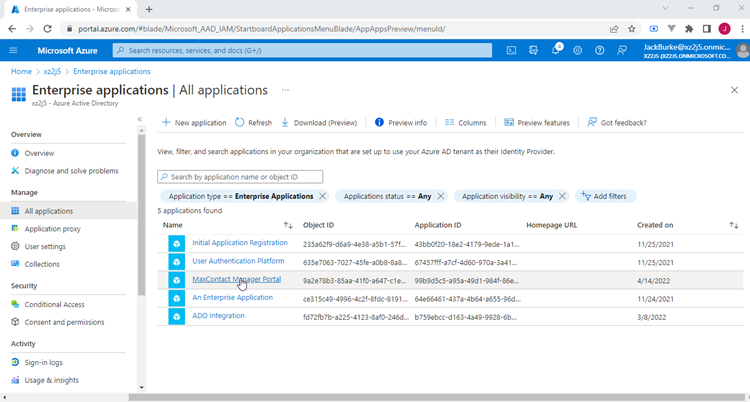
Task: Focus the application name search box
Action: point(240,177)
